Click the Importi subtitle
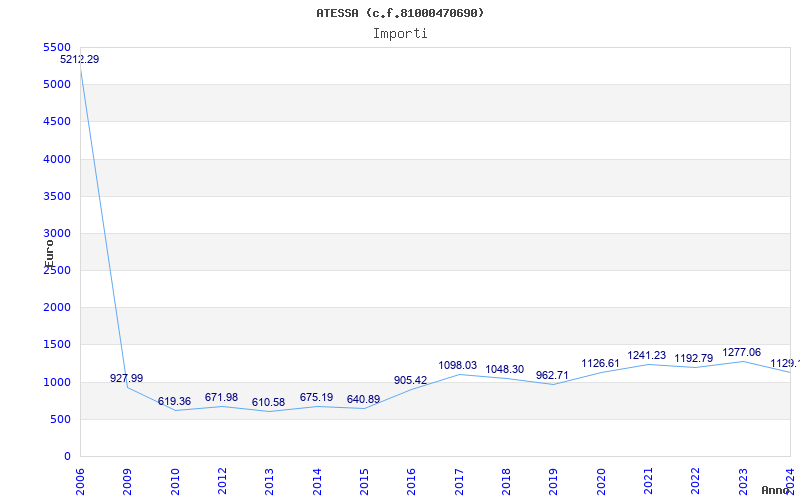 [x=400, y=34]
